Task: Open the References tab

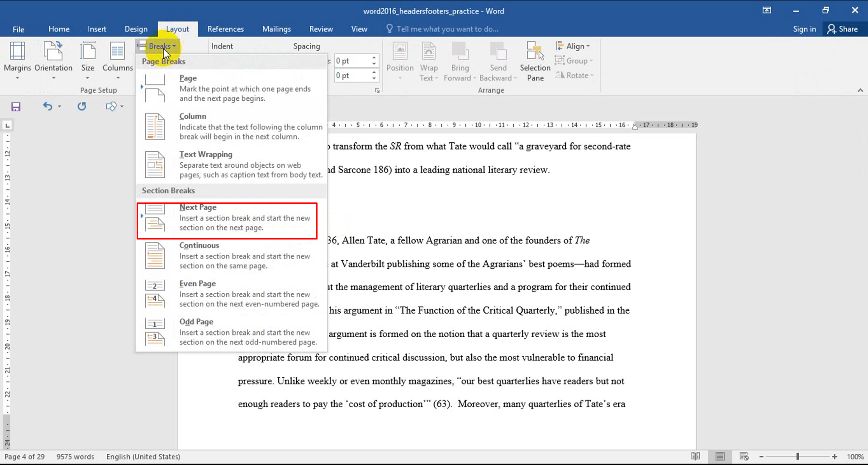Action: coord(225,29)
